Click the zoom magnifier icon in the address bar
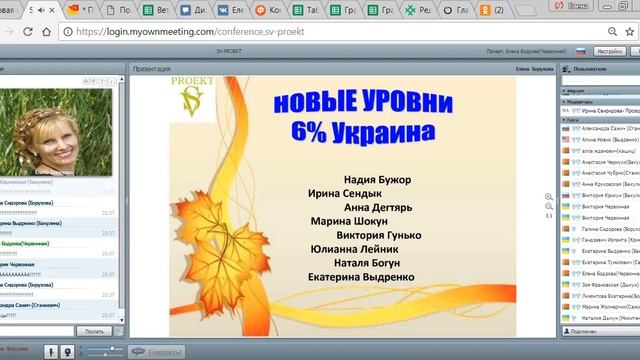Image resolution: width=640 pixels, height=360 pixels. (612, 31)
